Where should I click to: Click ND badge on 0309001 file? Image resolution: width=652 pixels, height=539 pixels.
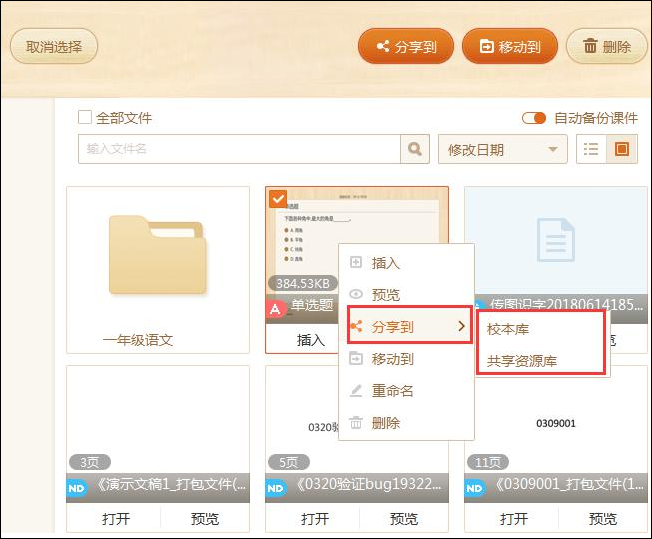point(476,487)
